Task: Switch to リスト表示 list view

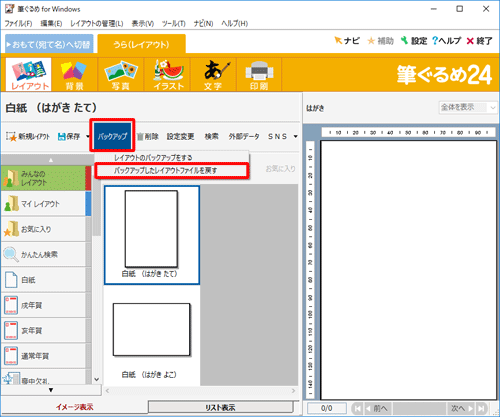Action: tap(220, 407)
